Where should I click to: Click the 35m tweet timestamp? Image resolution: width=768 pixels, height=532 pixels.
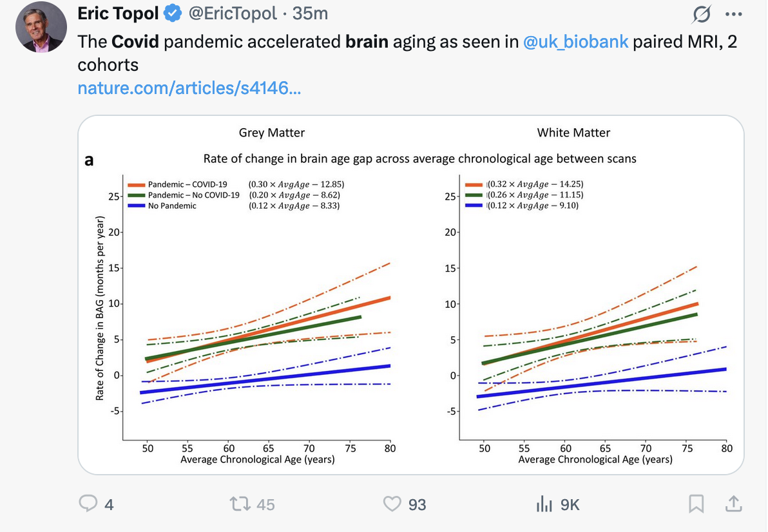coord(311,13)
